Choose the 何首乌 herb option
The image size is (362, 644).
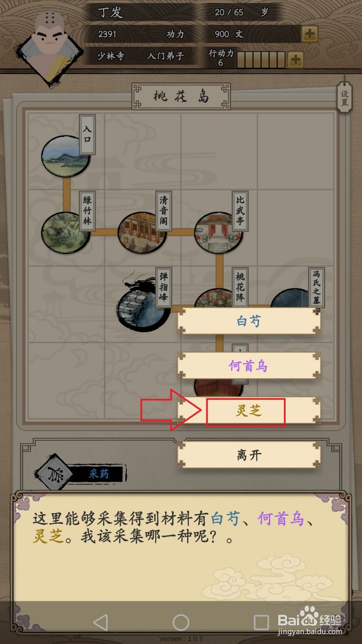(x=249, y=365)
